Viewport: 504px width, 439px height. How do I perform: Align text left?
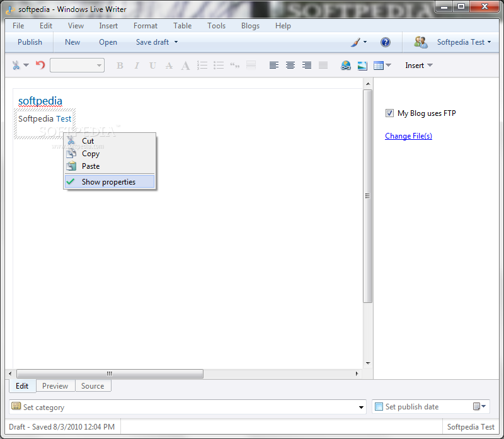click(274, 66)
